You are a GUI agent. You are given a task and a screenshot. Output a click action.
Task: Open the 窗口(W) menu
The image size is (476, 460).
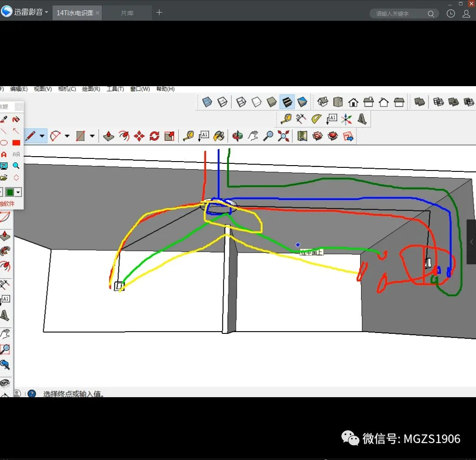[140, 89]
